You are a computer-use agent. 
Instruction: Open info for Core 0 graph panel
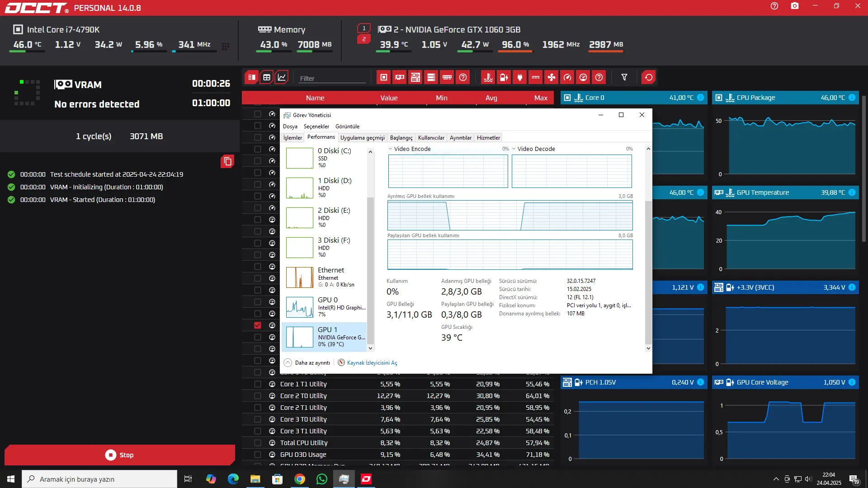700,98
